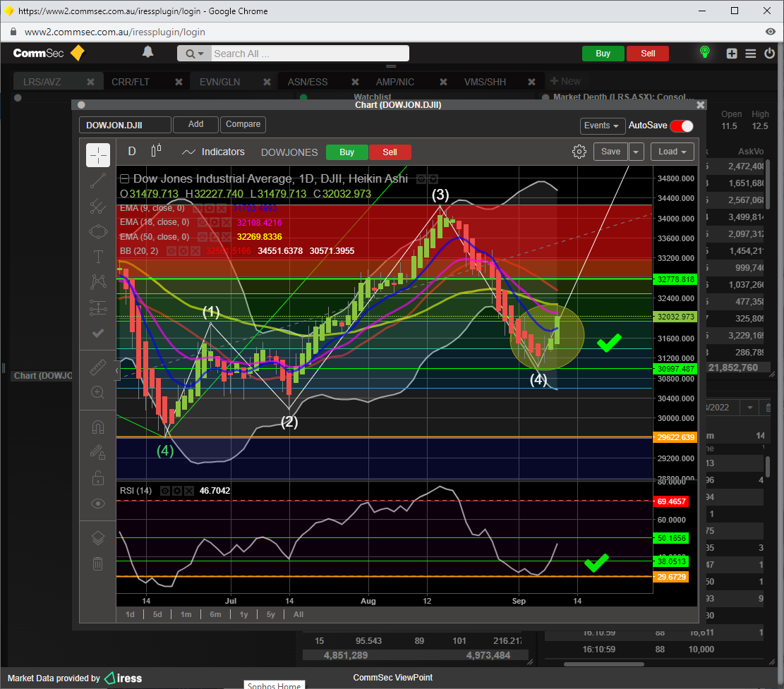Switch to the EVN/GLN tab
784x689 pixels.
click(219, 82)
